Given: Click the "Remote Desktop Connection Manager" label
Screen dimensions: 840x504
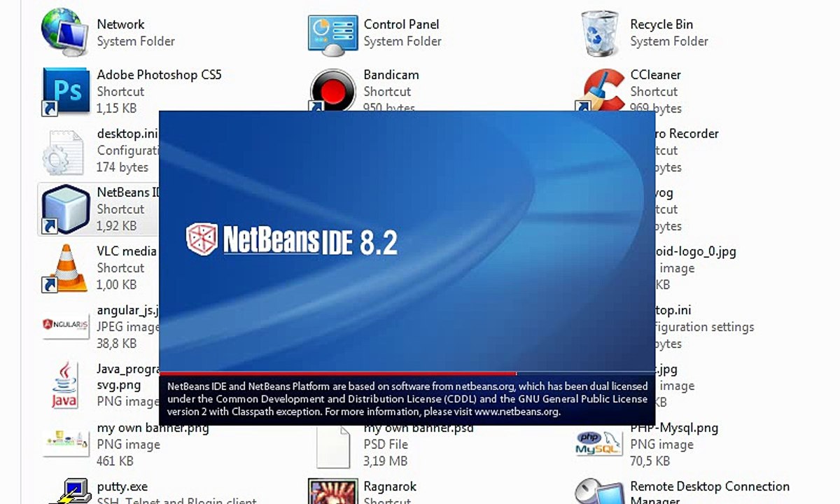Looking at the screenshot, I should (710, 493).
